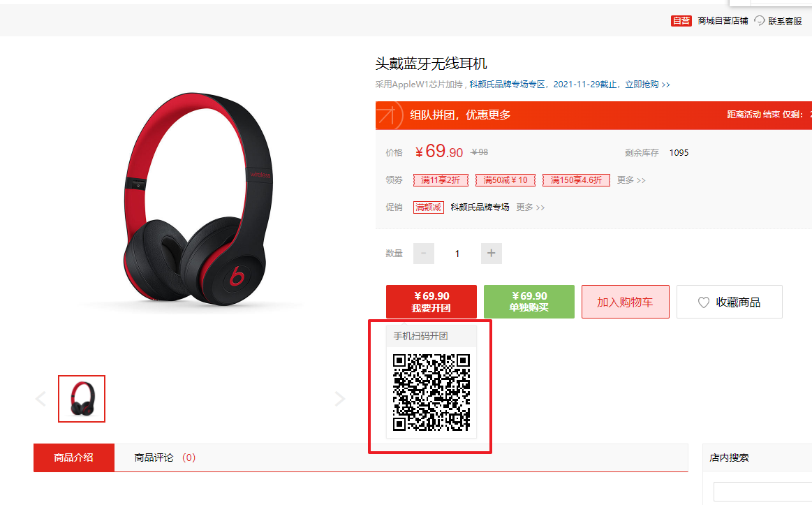Show the previous thumbnail with left arrow
The height and width of the screenshot is (505, 812).
pos(41,399)
